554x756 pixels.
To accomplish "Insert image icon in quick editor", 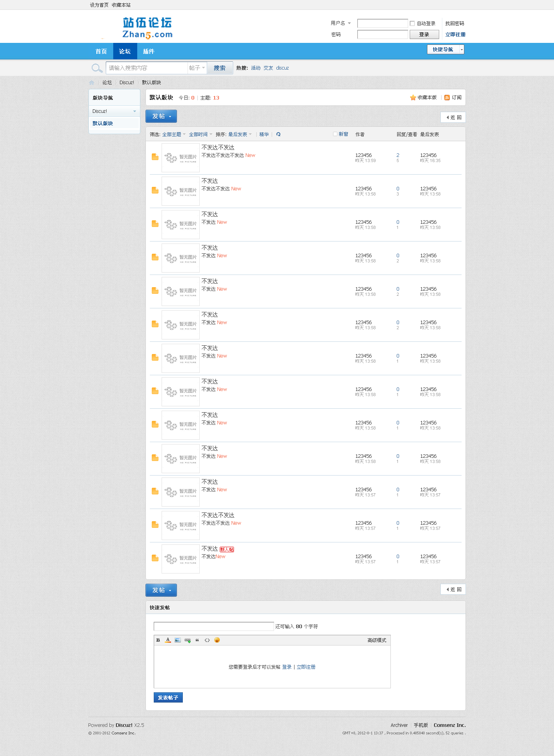I will (x=178, y=640).
